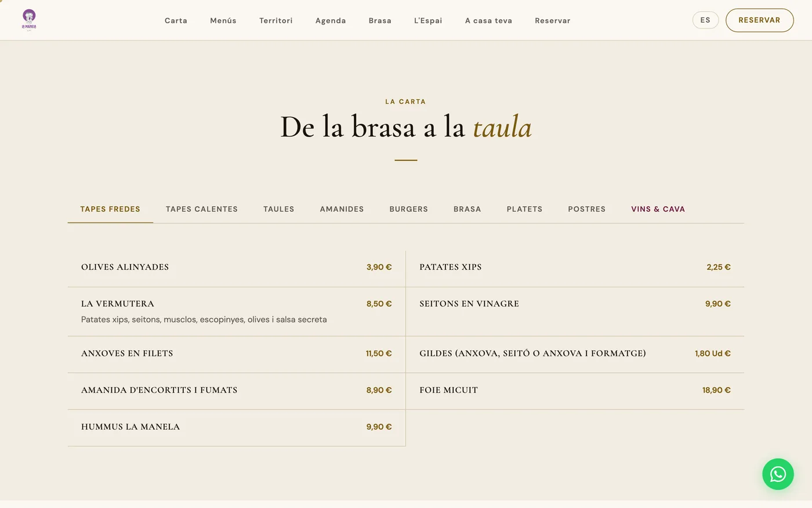Open the Vins & Cava tab
The image size is (812, 508).
click(x=658, y=209)
